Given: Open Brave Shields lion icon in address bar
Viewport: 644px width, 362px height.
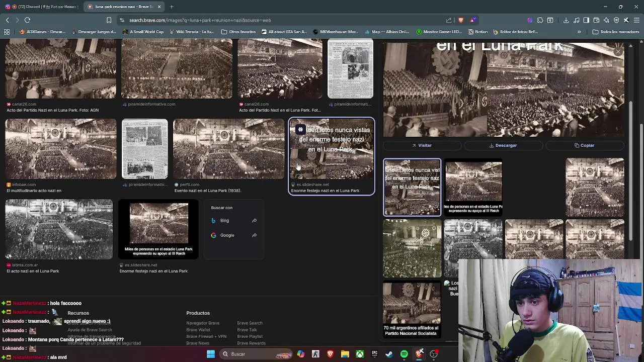Looking at the screenshot, I should click(x=461, y=20).
